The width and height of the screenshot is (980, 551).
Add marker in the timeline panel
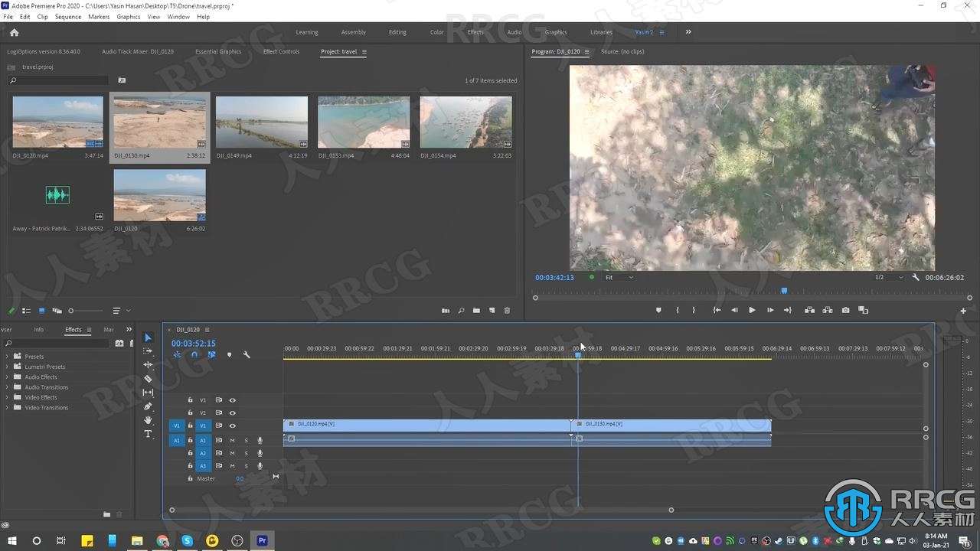point(229,354)
